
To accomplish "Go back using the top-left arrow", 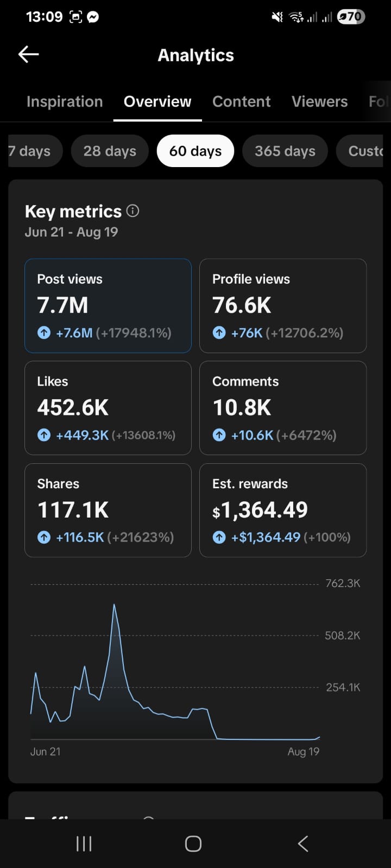I will 28,54.
